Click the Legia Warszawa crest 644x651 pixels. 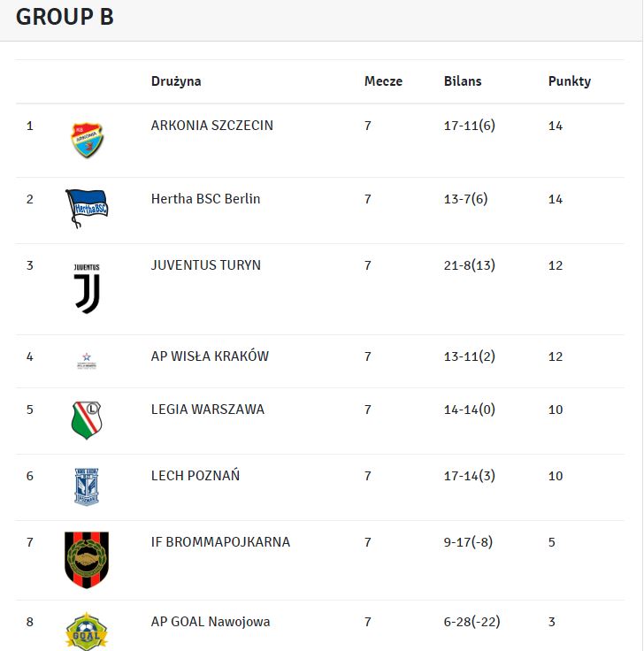point(87,420)
